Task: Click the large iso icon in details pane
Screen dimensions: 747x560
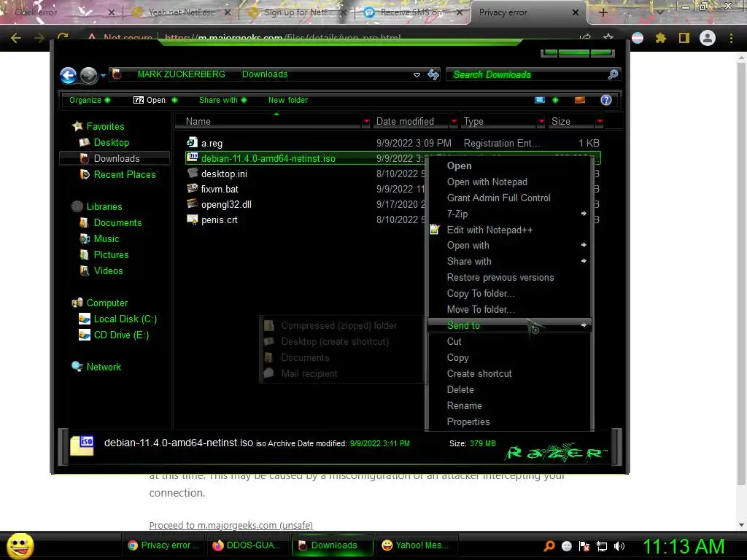Action: [x=82, y=446]
